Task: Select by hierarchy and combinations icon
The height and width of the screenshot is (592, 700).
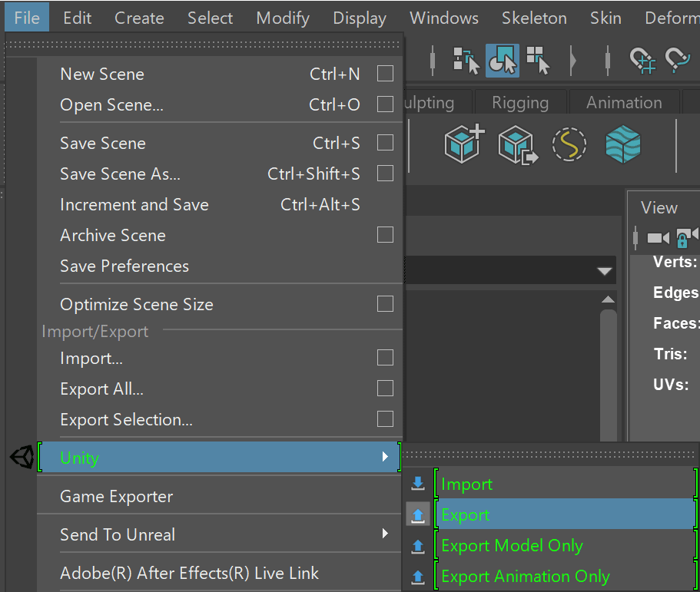Action: click(x=466, y=60)
